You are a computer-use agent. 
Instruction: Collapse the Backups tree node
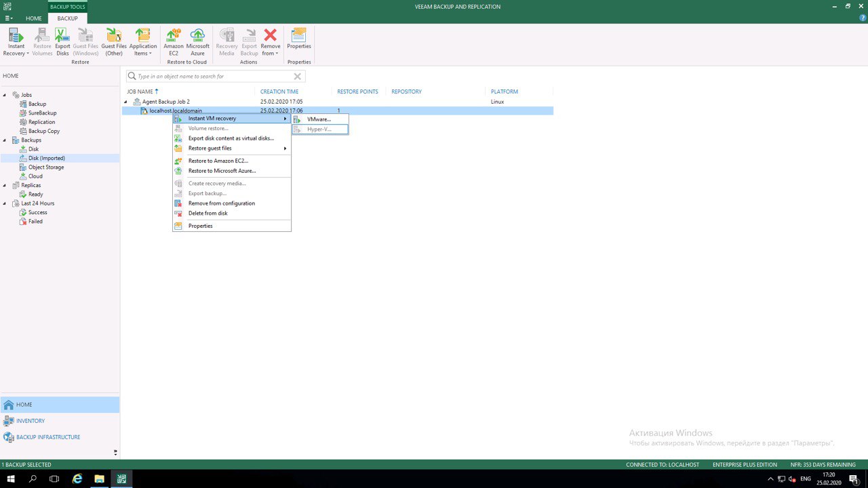click(5, 140)
